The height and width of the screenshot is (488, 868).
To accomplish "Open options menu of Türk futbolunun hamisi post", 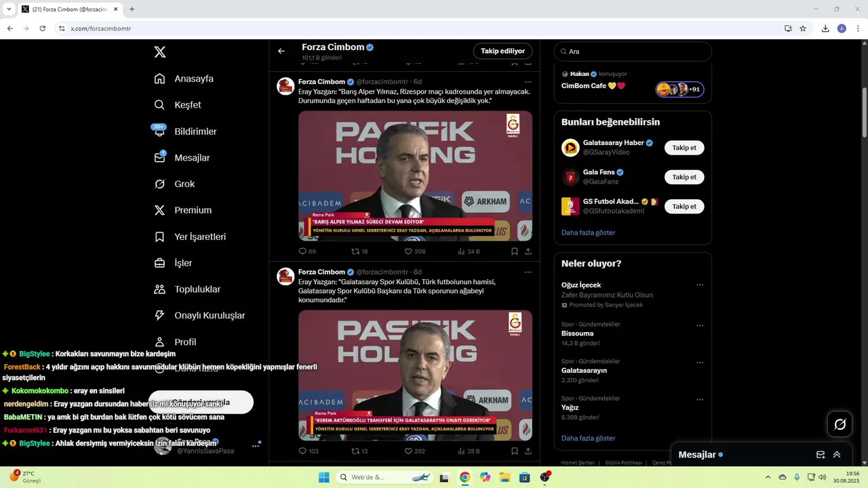I will 528,272.
